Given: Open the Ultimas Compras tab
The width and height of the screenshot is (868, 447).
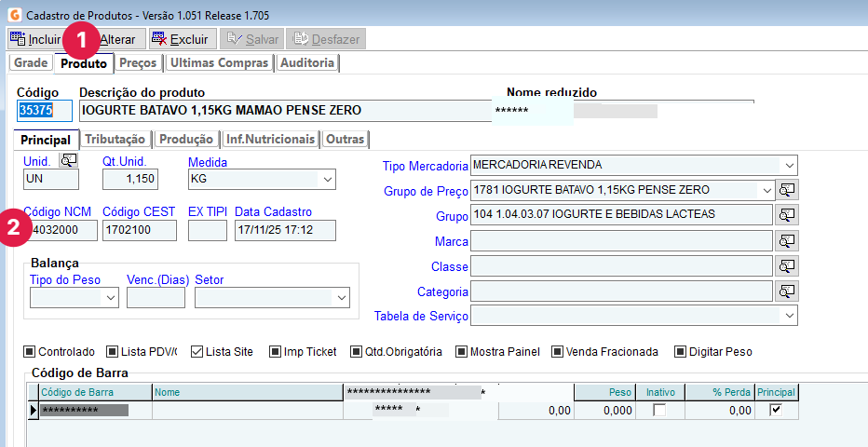Looking at the screenshot, I should tap(219, 62).
